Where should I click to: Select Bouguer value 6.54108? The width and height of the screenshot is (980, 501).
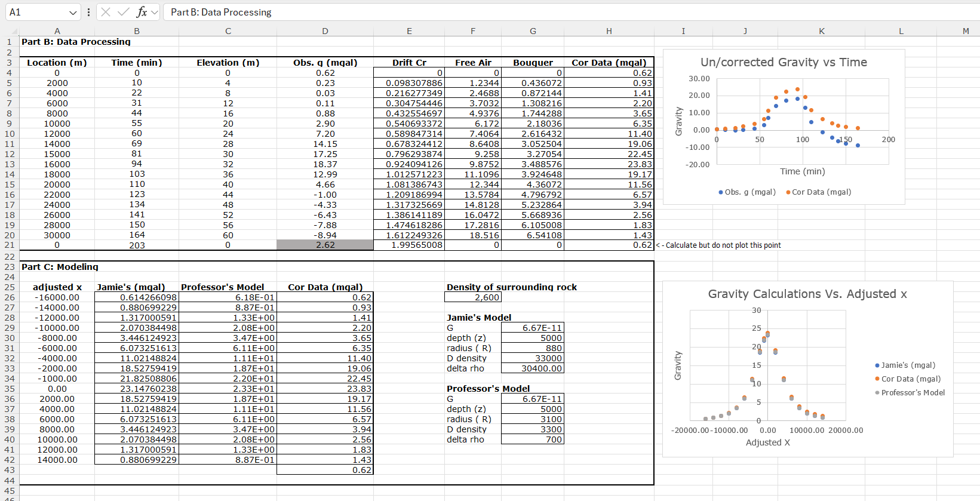click(533, 235)
